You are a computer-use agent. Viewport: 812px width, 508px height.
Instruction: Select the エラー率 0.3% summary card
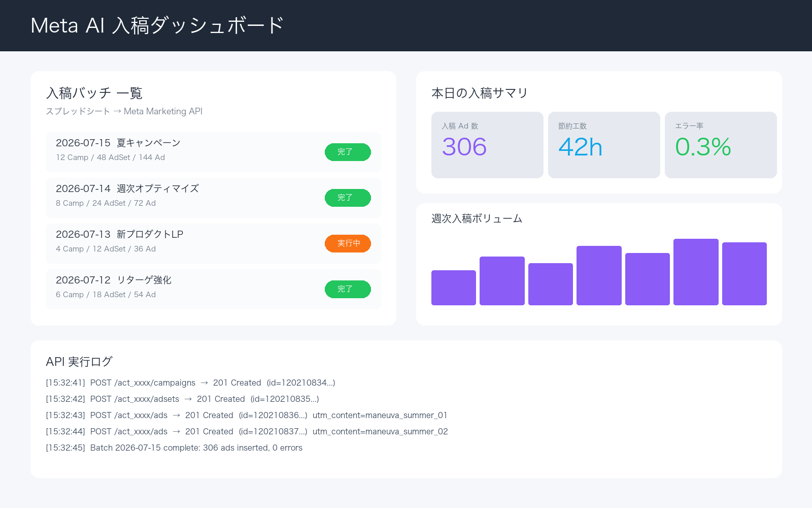[721, 145]
